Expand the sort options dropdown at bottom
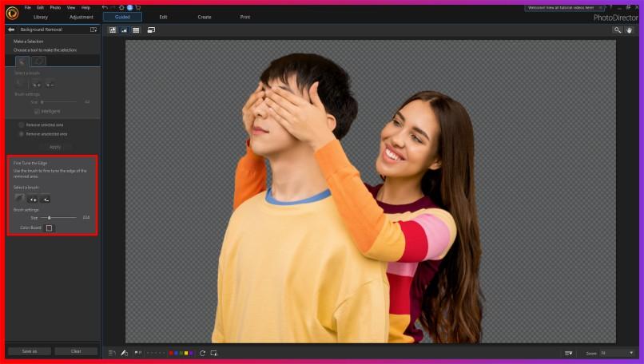The height and width of the screenshot is (364, 644). [x=568, y=353]
